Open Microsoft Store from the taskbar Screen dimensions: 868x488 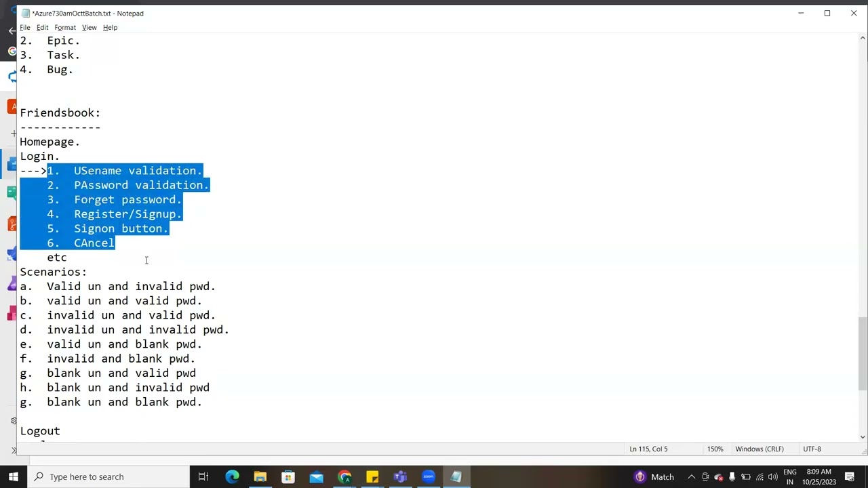point(288,476)
